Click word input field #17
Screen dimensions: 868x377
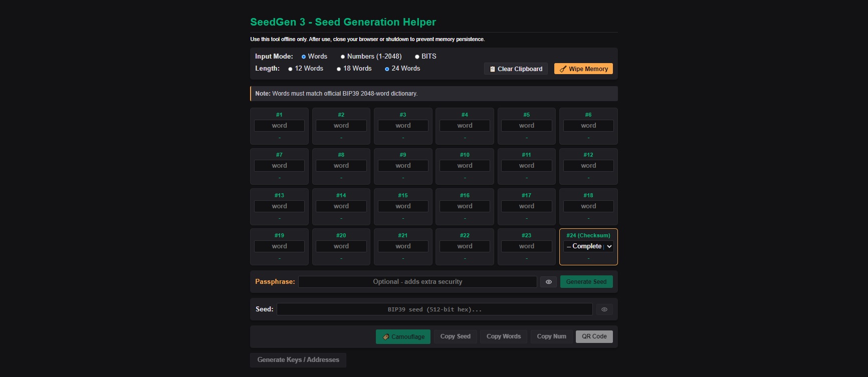coord(527,206)
